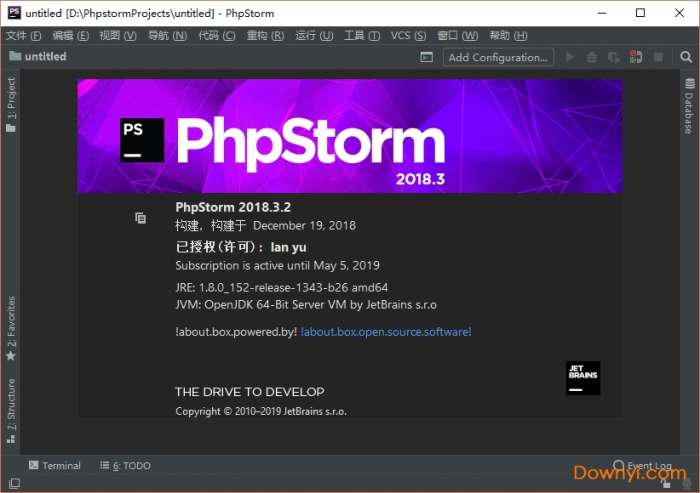The height and width of the screenshot is (493, 700).
Task: Open the Database tool window tab
Action: pyautogui.click(x=689, y=106)
